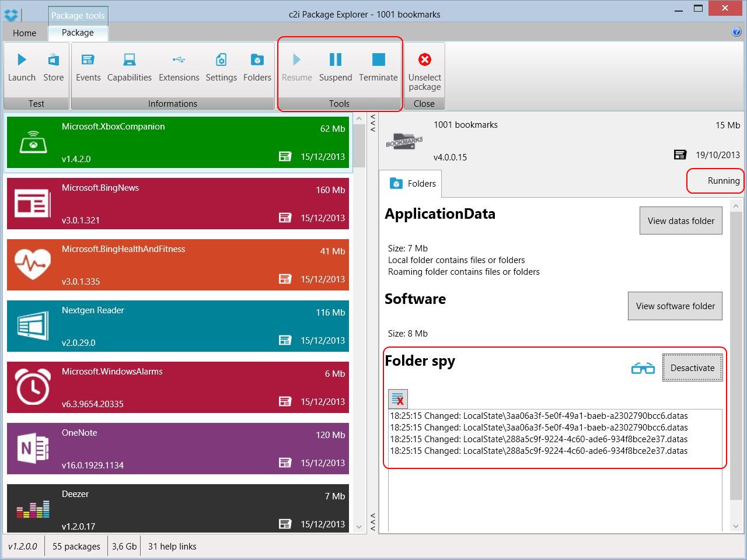This screenshot has height=560, width=747.
Task: Click the folder spy glasses icon
Action: [643, 368]
